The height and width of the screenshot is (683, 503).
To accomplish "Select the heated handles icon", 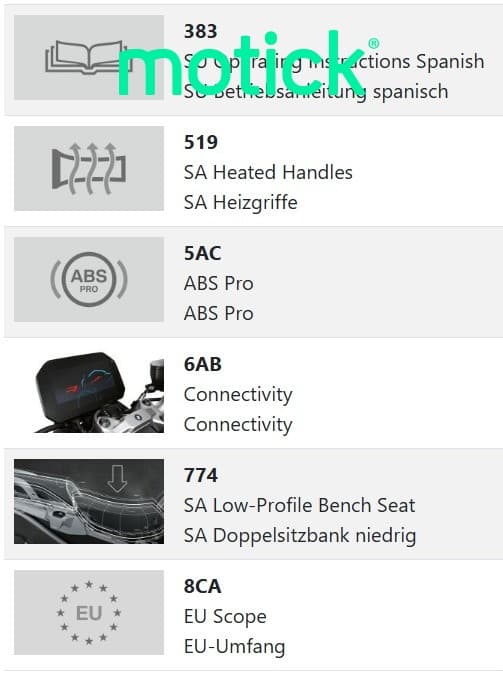I will pos(88,169).
